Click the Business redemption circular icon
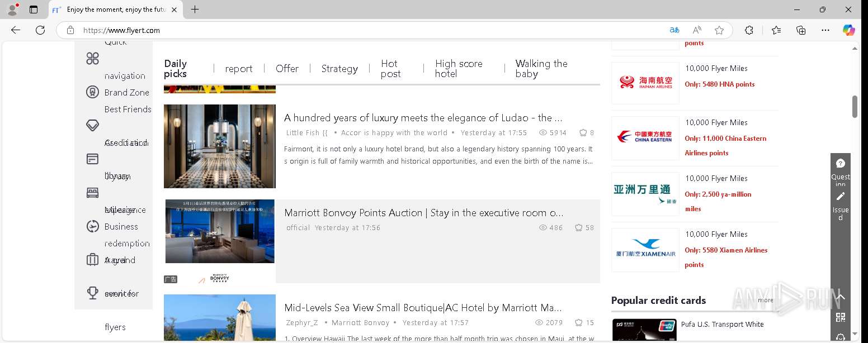 click(x=93, y=226)
